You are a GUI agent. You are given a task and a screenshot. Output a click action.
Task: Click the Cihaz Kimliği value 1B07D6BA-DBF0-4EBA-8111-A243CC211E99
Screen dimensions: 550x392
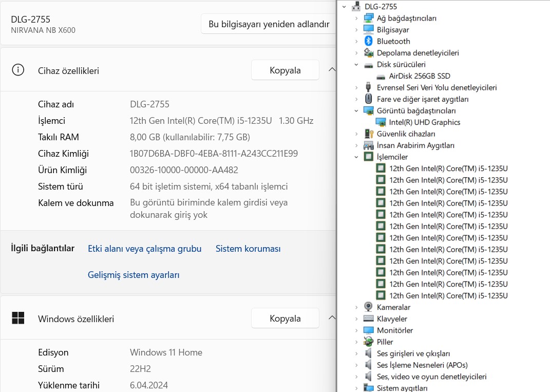pyautogui.click(x=214, y=154)
